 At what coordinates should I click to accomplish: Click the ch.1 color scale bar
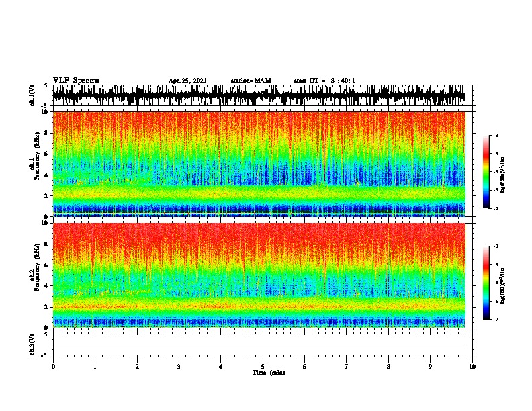[486, 172]
